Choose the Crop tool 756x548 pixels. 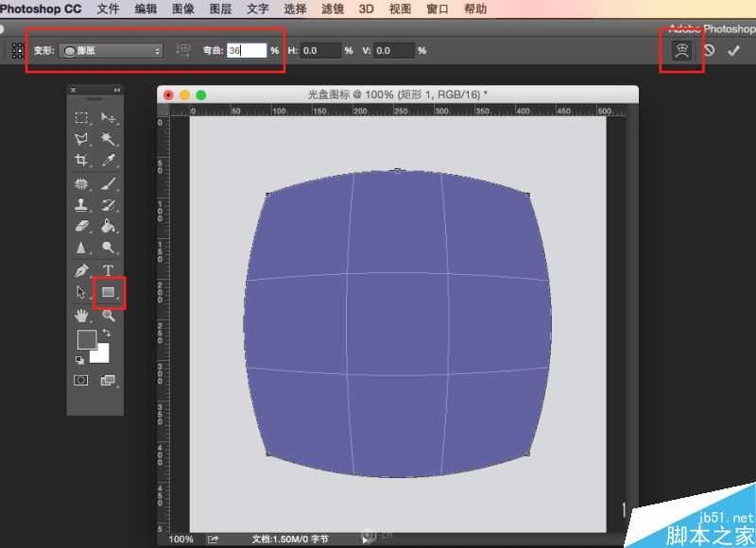81,161
